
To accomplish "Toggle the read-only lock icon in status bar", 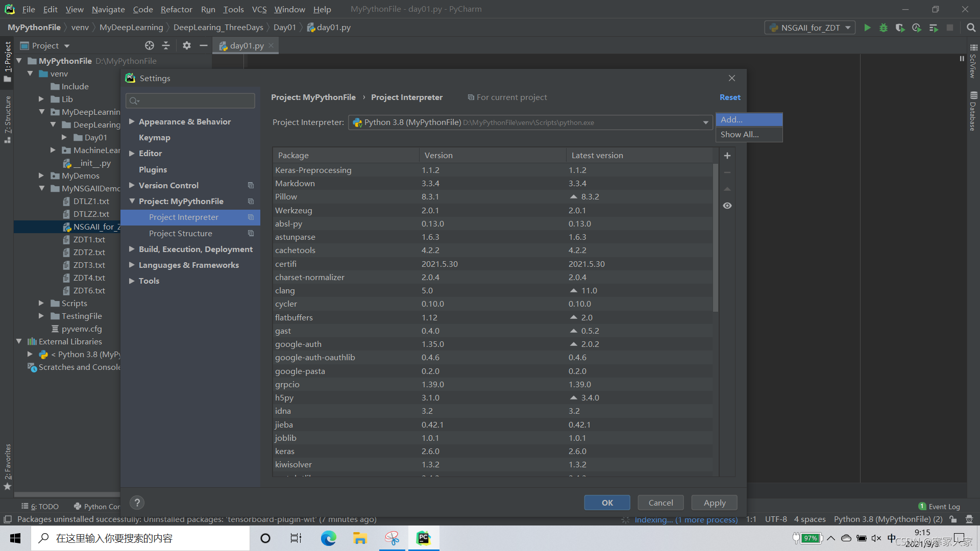I will (x=953, y=519).
